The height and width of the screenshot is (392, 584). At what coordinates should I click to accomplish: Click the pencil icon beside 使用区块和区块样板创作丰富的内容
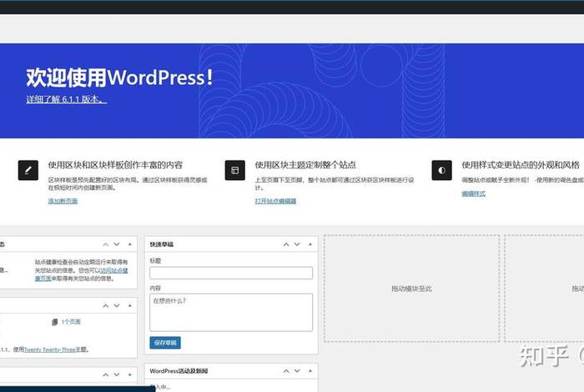28,170
